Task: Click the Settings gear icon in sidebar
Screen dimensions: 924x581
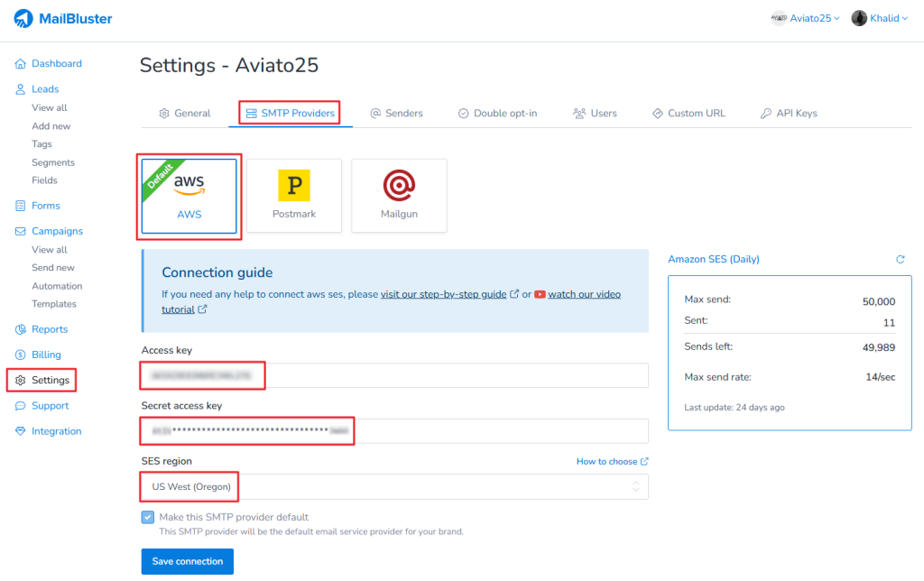Action: coord(21,380)
